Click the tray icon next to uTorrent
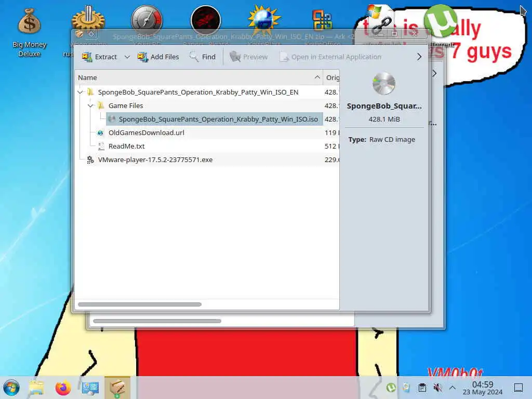Screen dimensions: 532x399 pyautogui.click(x=406, y=388)
